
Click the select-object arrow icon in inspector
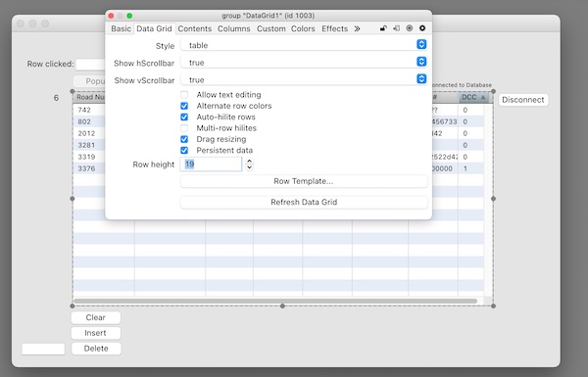click(396, 28)
